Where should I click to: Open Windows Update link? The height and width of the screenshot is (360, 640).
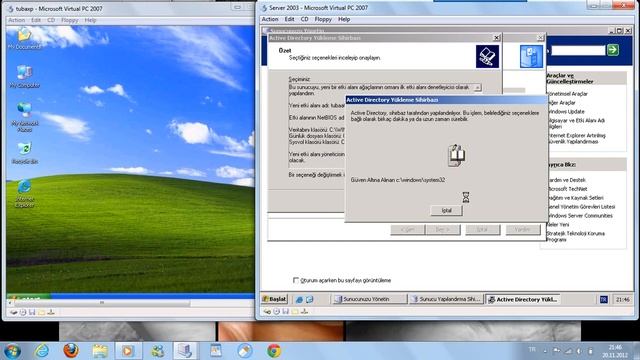566,111
